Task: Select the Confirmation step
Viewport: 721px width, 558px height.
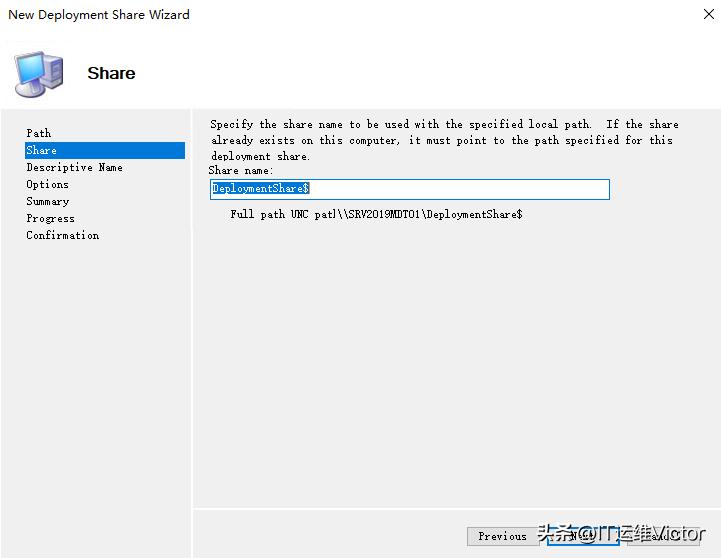Action: 63,235
